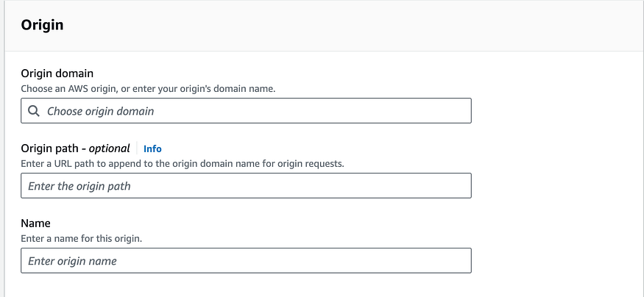Click "Enter a name for this origin" hint

point(81,238)
